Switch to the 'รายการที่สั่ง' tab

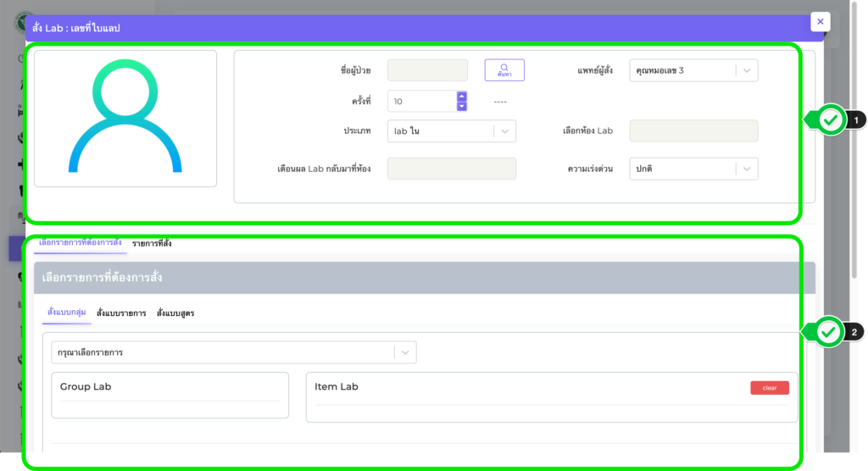(x=152, y=243)
